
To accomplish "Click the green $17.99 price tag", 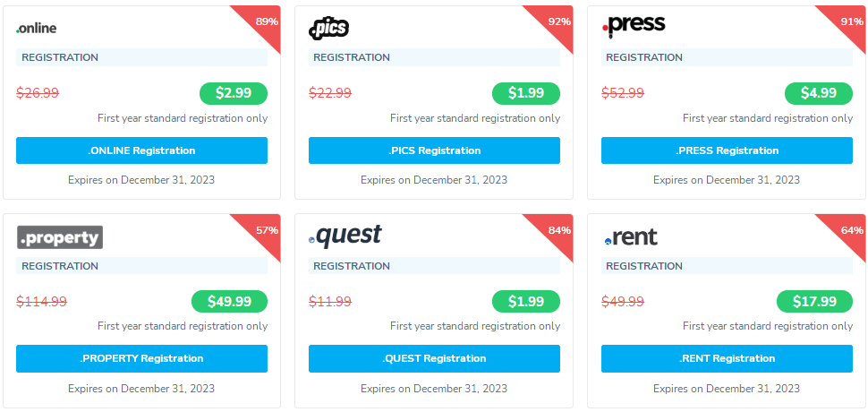I will point(814,302).
